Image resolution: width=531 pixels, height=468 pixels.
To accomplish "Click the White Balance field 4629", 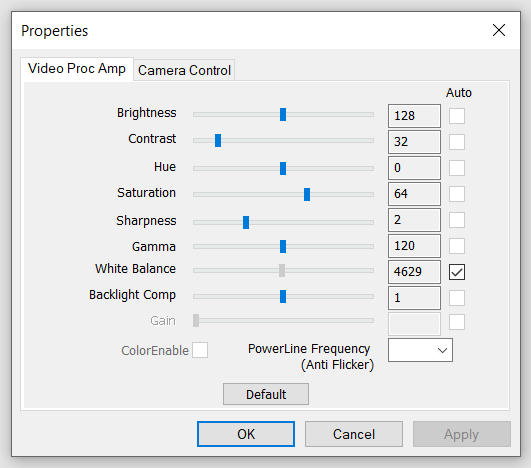I will click(414, 272).
